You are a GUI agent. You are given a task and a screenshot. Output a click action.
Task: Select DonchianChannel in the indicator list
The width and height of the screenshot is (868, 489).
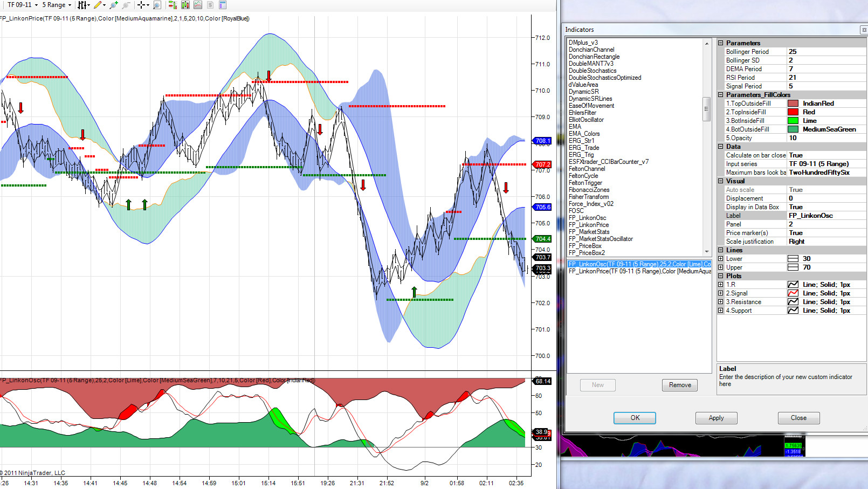pyautogui.click(x=591, y=50)
